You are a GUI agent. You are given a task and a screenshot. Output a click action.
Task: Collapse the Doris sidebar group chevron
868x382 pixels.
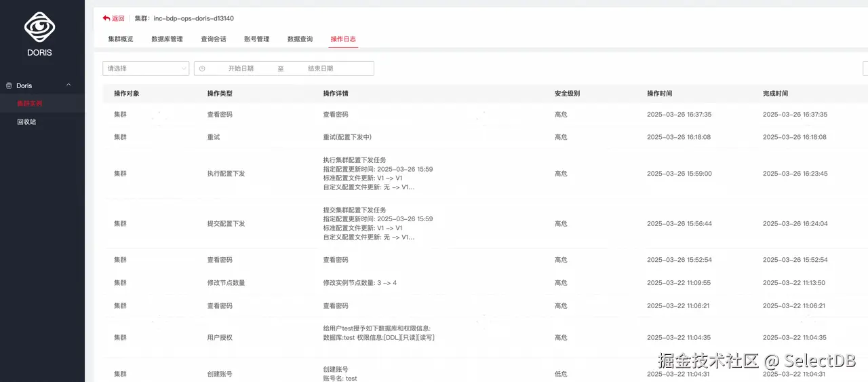tap(68, 85)
